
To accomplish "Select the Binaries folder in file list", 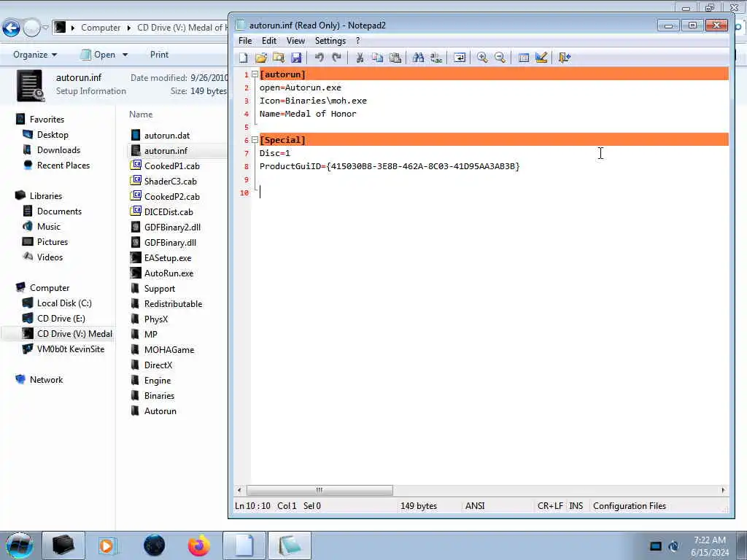I will point(159,396).
